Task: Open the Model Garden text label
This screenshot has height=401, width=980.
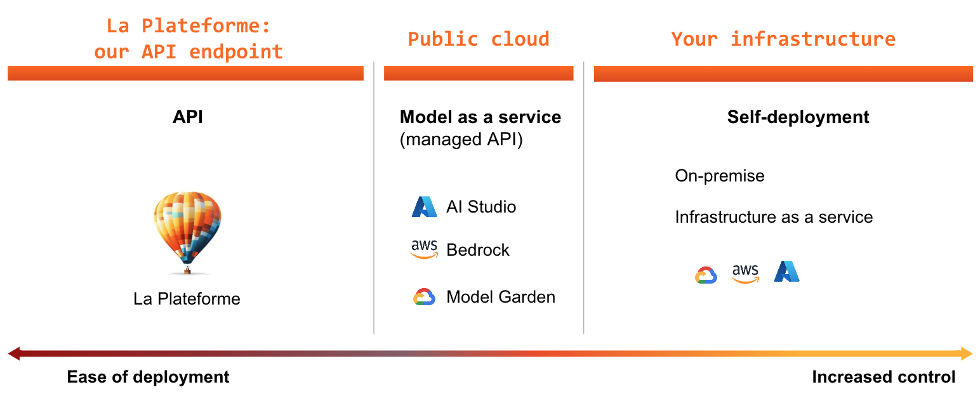Action: pos(501,297)
